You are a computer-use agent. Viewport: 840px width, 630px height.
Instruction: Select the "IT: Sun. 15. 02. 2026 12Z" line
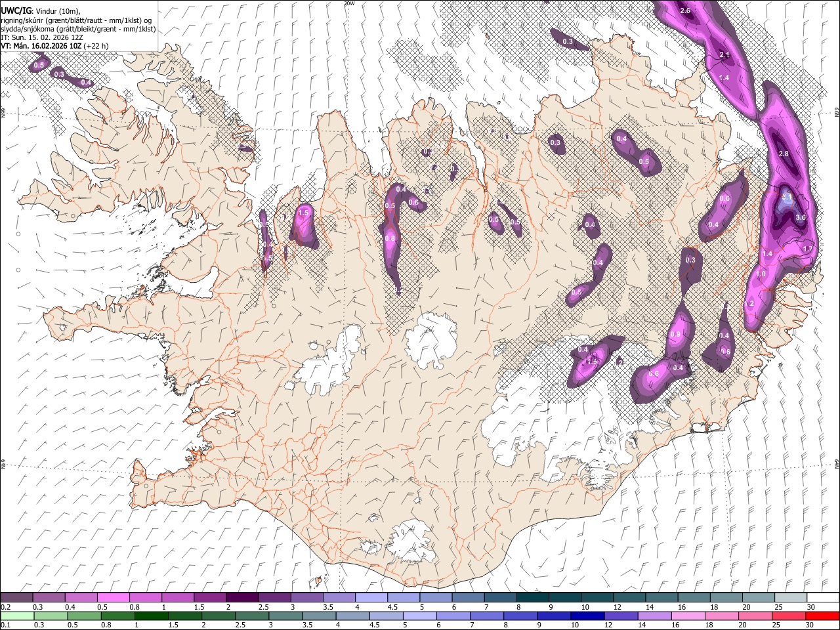pyautogui.click(x=42, y=37)
